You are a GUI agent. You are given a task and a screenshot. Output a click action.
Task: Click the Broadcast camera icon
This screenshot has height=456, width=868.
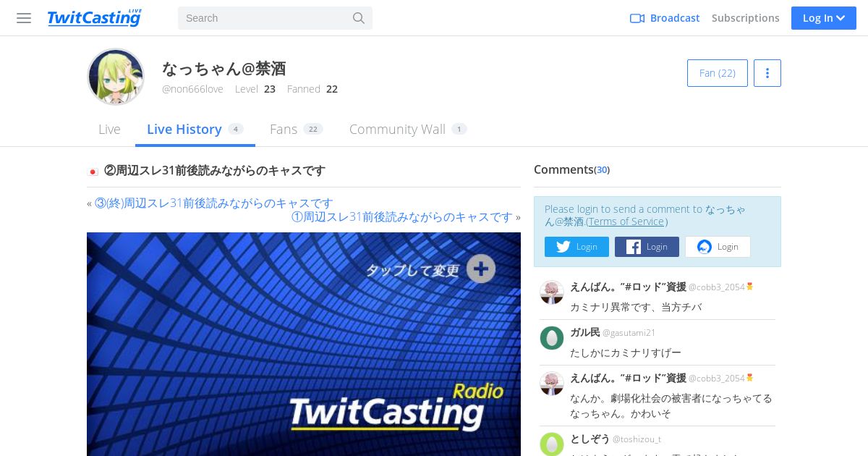637,18
